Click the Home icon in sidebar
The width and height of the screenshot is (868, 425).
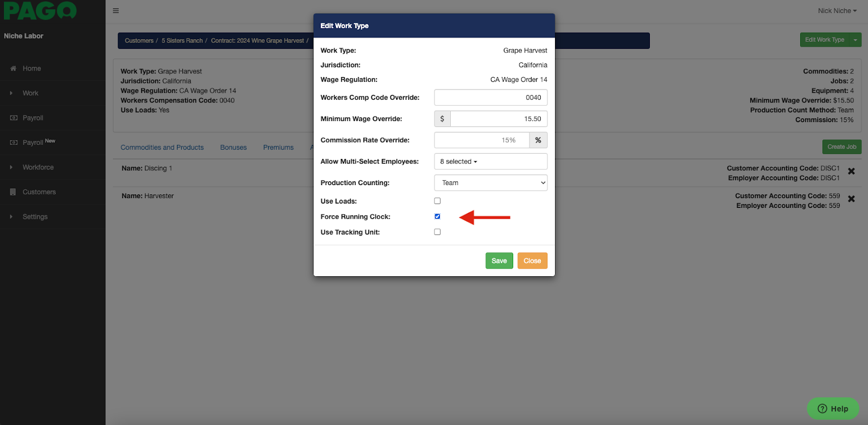point(14,68)
